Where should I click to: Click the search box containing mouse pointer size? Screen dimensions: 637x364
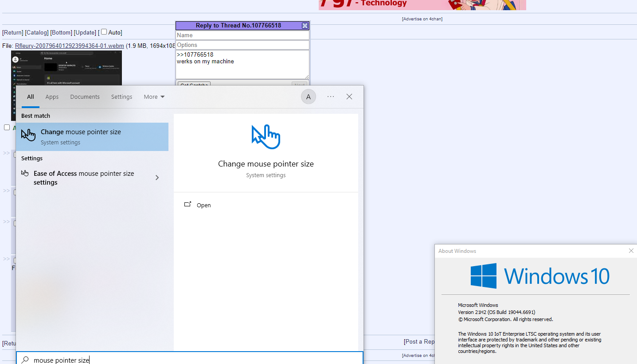190,358
